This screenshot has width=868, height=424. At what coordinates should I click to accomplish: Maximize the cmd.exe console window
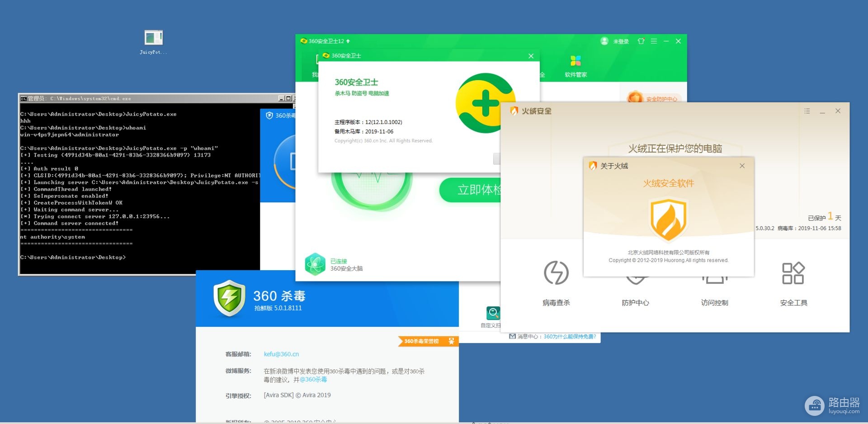pyautogui.click(x=288, y=98)
